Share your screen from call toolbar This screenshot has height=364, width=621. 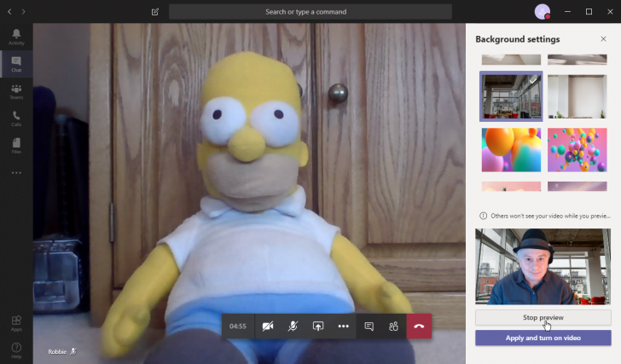pos(318,326)
